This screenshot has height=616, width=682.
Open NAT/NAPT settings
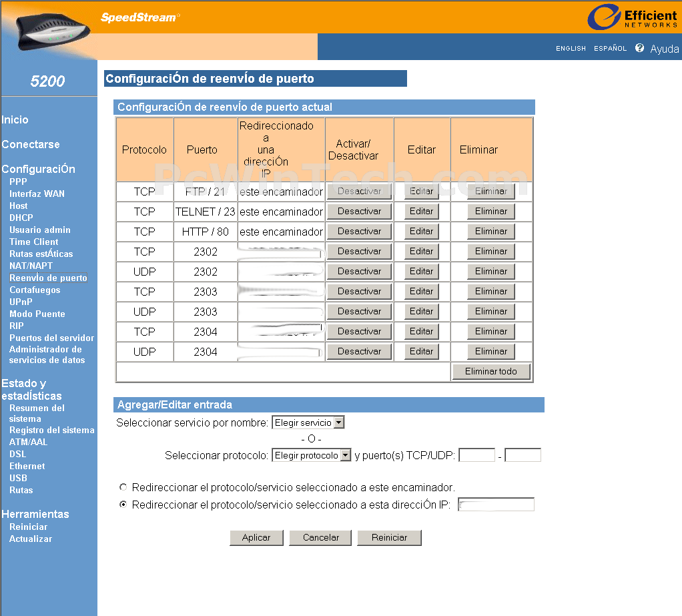point(31,266)
